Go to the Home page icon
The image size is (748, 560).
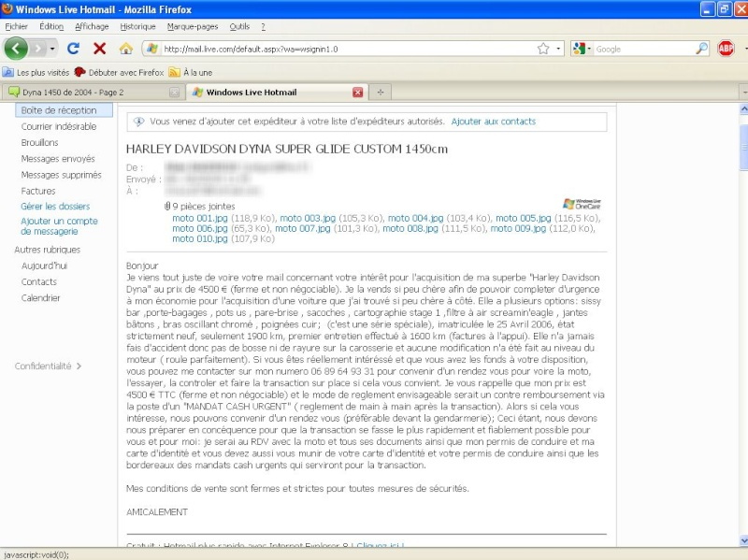pyautogui.click(x=125, y=49)
